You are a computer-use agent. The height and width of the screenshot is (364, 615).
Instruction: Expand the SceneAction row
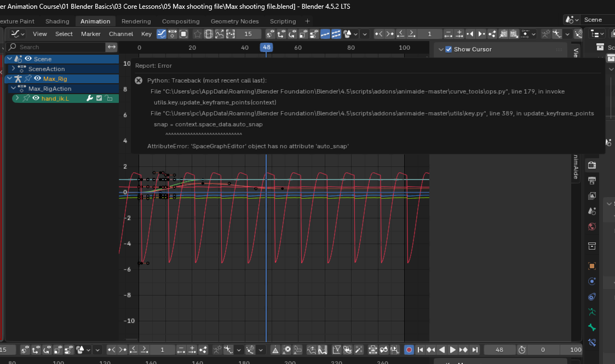(x=13, y=68)
